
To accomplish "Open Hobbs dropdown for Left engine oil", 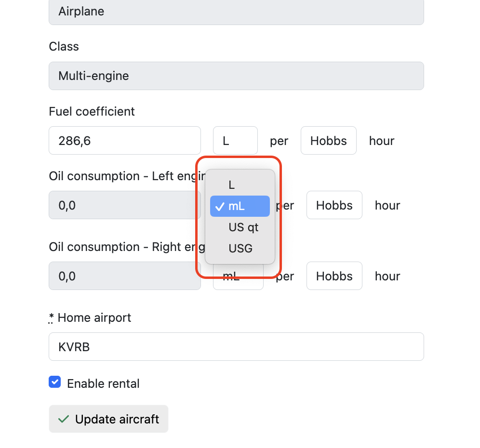I will coord(334,205).
